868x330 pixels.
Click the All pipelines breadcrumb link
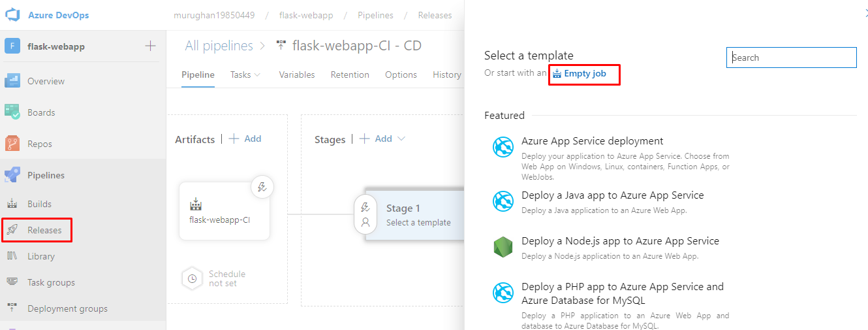(x=219, y=46)
